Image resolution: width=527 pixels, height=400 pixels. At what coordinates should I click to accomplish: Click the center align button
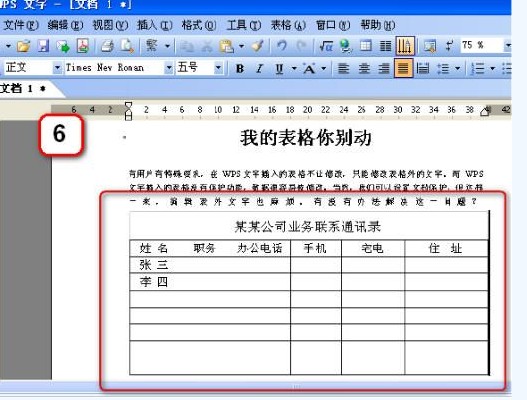click(364, 69)
